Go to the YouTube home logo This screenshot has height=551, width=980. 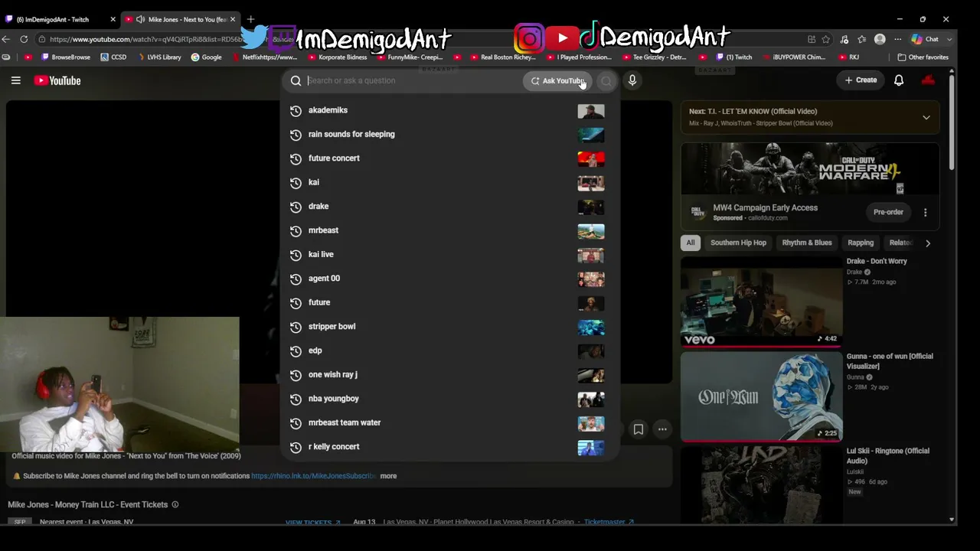[57, 80]
